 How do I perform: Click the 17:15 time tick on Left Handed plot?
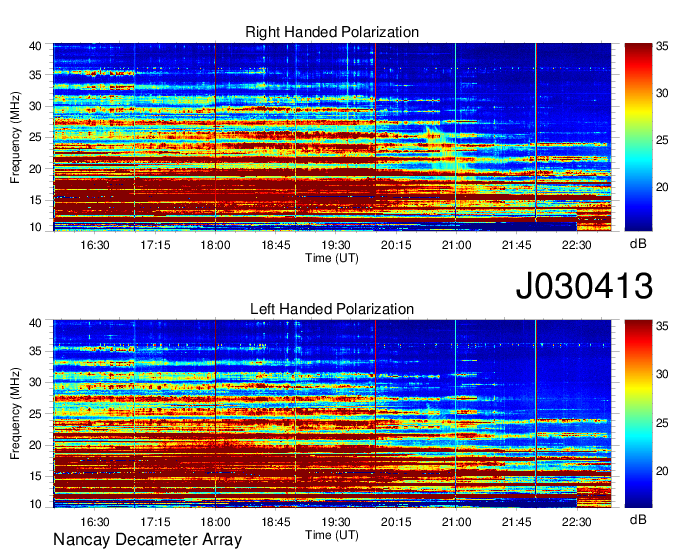(155, 522)
